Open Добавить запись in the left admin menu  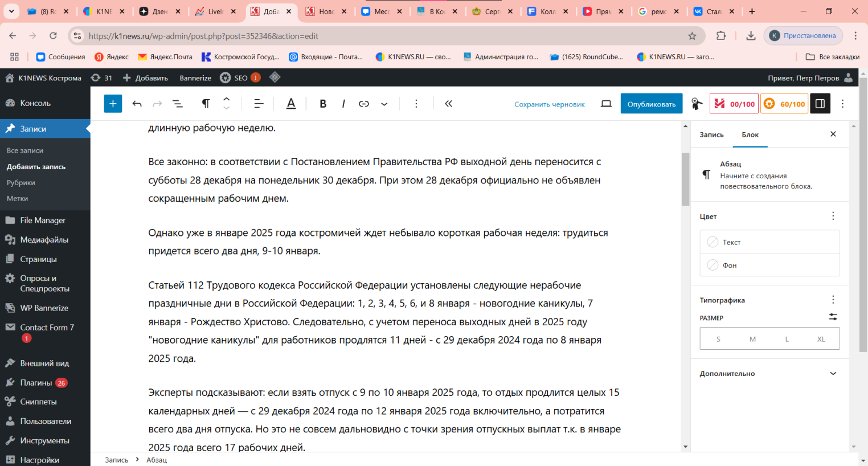pyautogui.click(x=36, y=166)
